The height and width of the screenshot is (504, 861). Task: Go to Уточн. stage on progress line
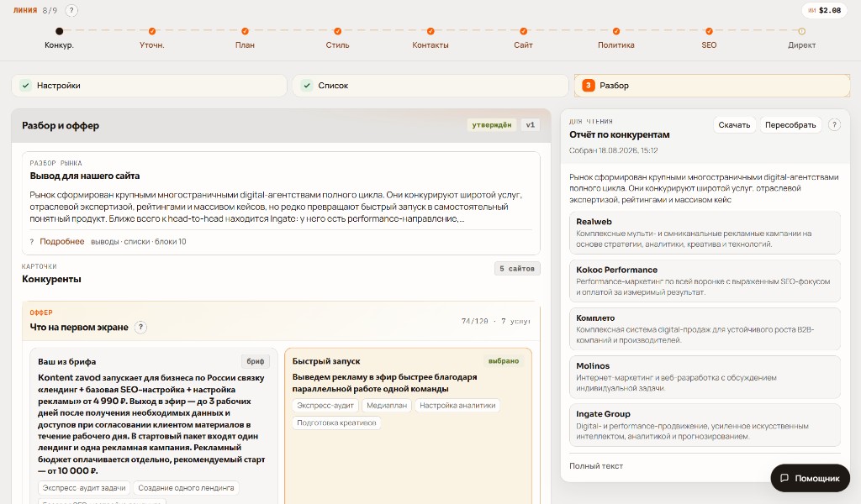point(152,31)
